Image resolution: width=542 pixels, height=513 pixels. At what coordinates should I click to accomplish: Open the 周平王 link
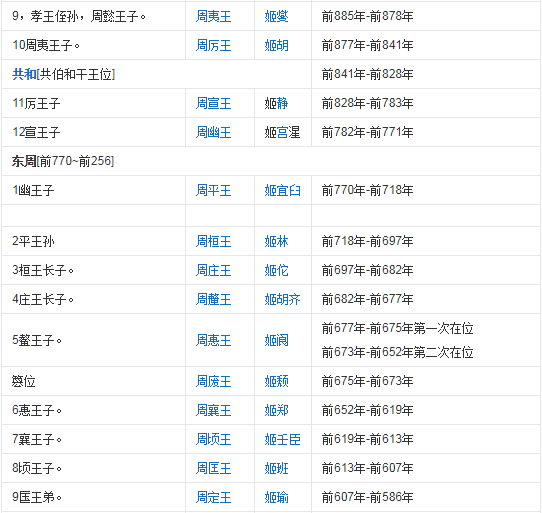pyautogui.click(x=213, y=190)
